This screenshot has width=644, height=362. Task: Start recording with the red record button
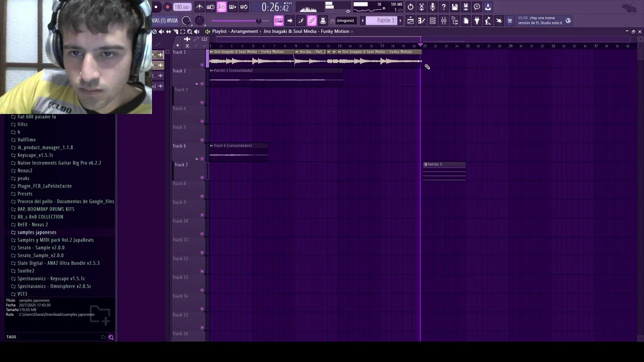click(x=168, y=7)
